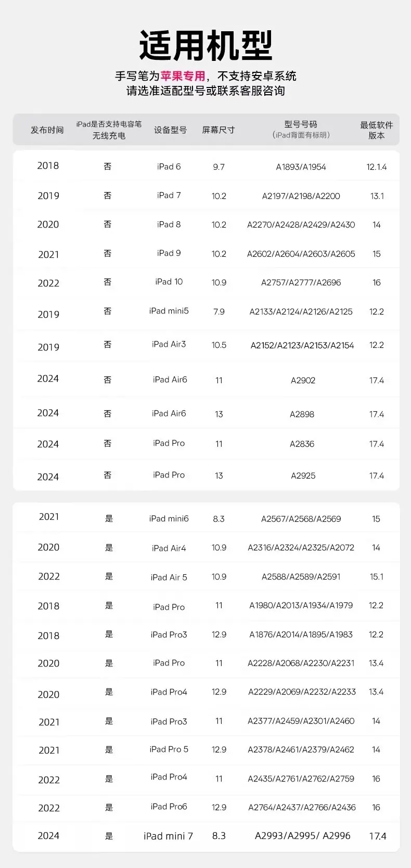Image resolution: width=411 pixels, height=868 pixels.
Task: Click the 设备型号 column header
Action: click(x=170, y=130)
